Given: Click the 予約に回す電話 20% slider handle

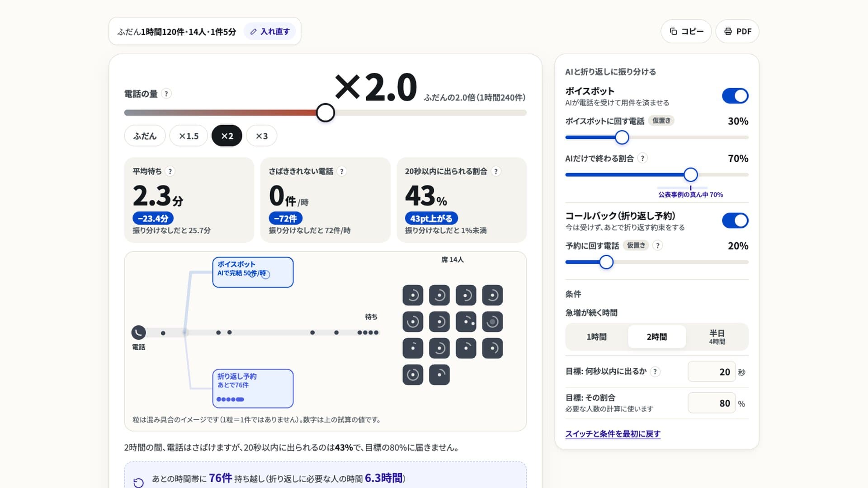Looking at the screenshot, I should 606,262.
